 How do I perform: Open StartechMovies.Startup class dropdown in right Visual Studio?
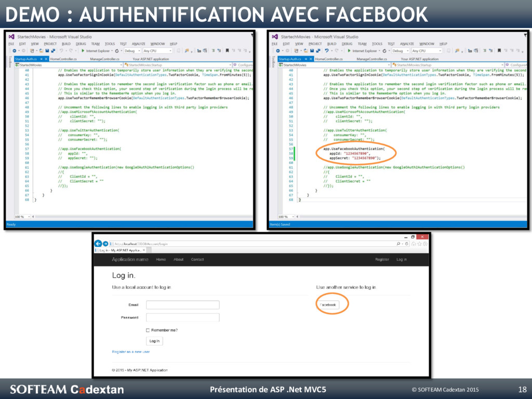pos(448,65)
